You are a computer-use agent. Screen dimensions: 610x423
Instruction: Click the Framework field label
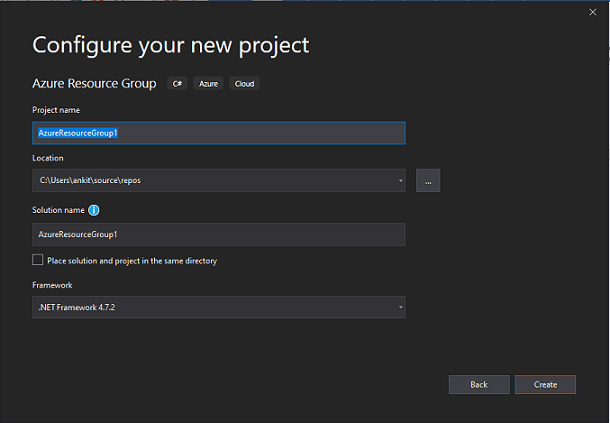(52, 285)
